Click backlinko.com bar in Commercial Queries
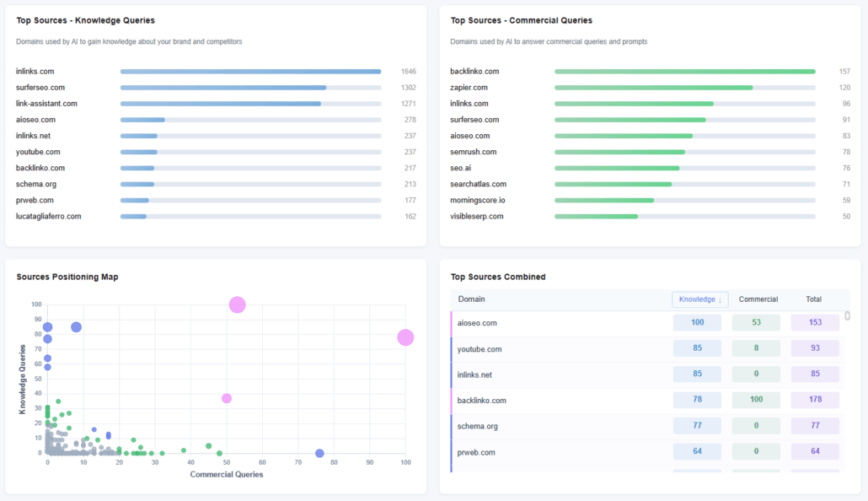Viewport: 868px width, 501px height. (x=685, y=72)
